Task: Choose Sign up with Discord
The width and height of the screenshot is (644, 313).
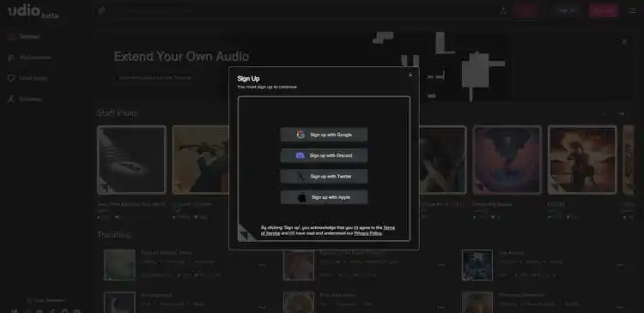Action: (324, 155)
